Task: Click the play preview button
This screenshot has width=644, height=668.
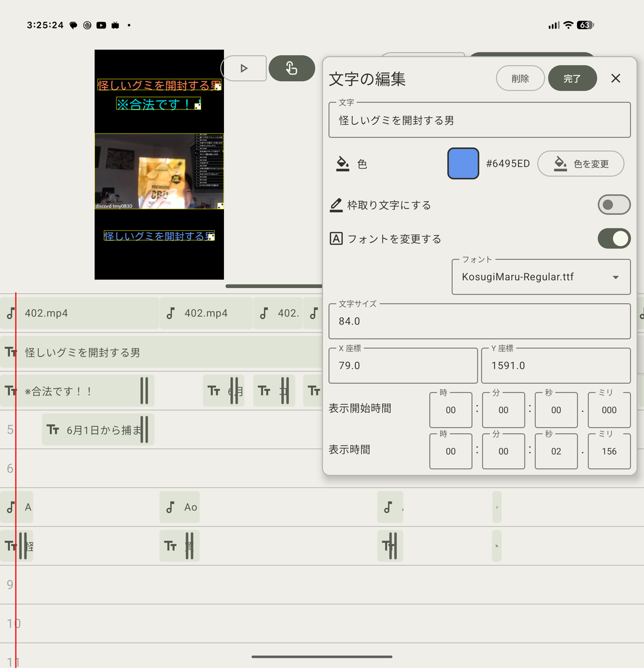Action: pyautogui.click(x=244, y=68)
